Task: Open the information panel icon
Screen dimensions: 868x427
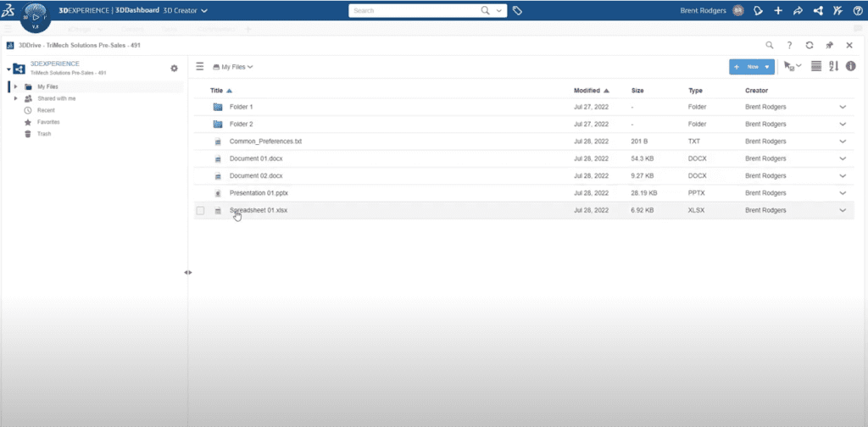Action: coord(851,66)
